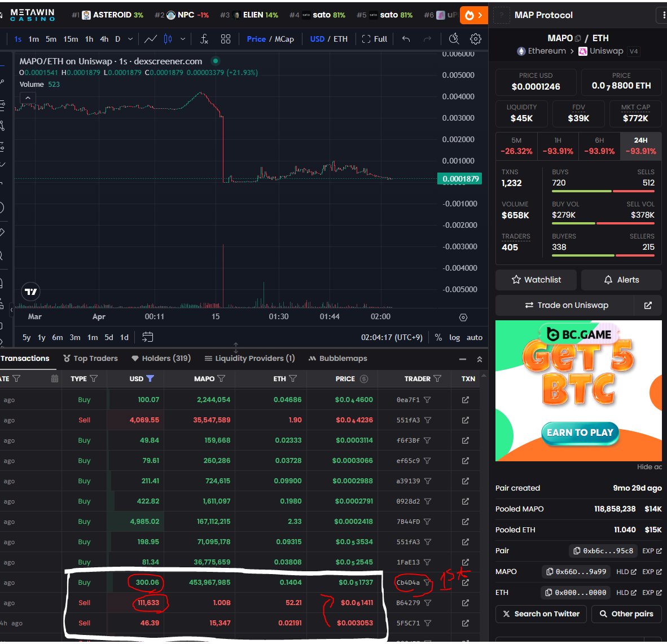Switch to the Holders (319) tab
Screen dimensions: 667x644
click(161, 358)
